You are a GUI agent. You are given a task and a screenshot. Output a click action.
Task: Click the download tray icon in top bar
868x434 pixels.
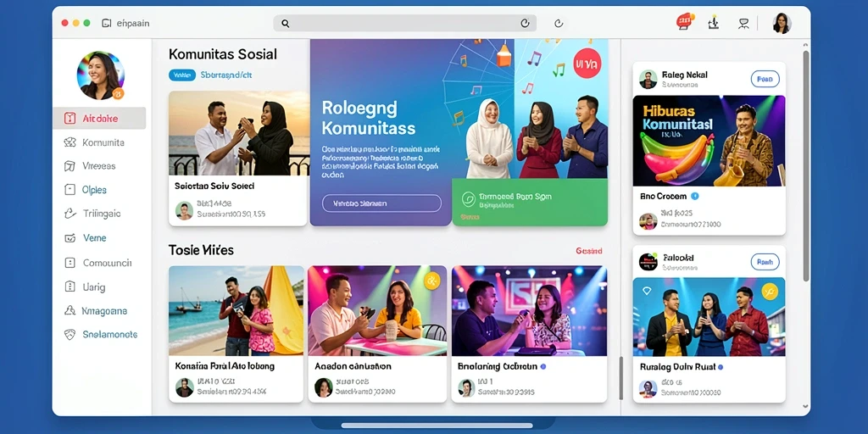point(714,23)
